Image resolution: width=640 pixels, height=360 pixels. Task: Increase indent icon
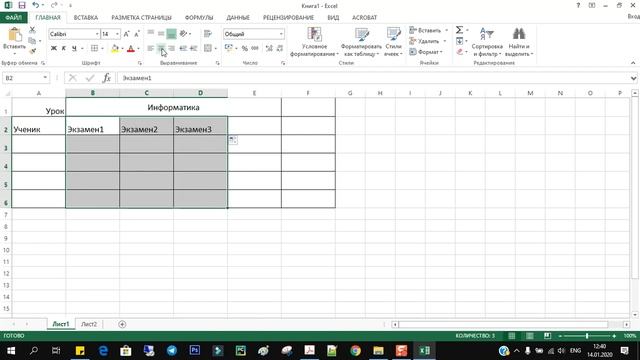tap(193, 48)
